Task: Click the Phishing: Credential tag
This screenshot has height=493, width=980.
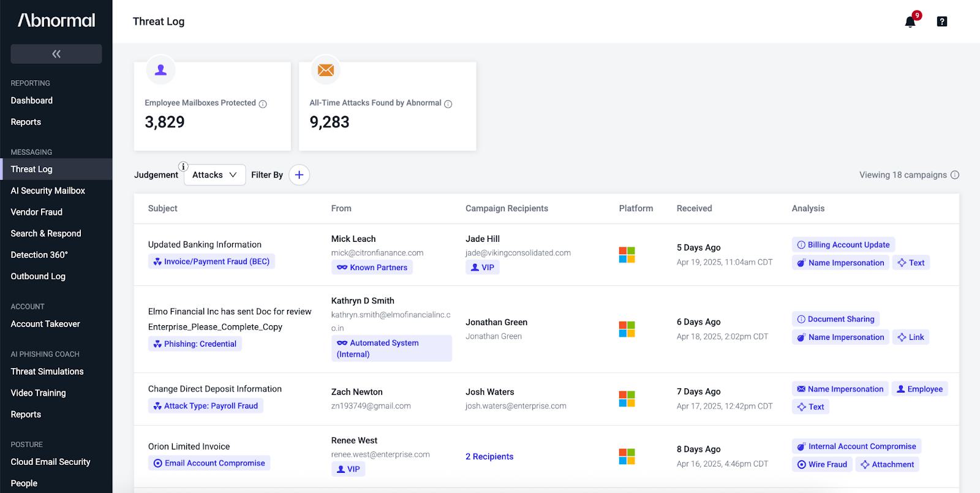Action: tap(195, 344)
